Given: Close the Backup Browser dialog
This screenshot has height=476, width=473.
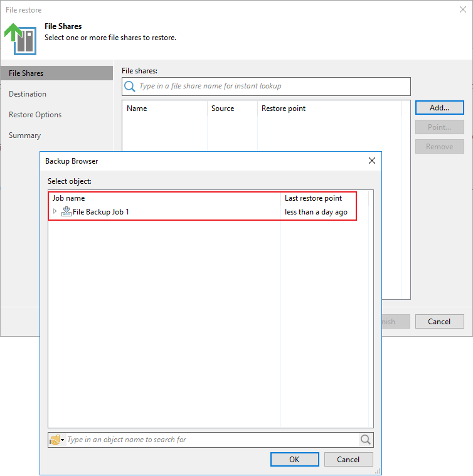Looking at the screenshot, I should (x=372, y=161).
